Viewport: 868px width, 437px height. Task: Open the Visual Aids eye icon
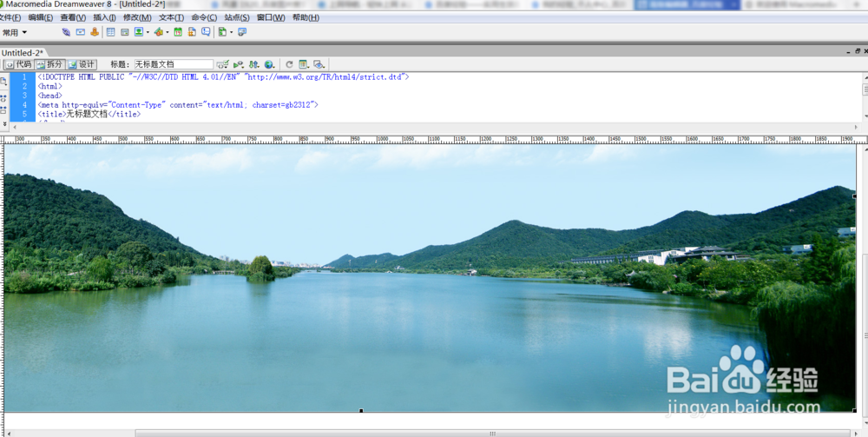pos(319,64)
